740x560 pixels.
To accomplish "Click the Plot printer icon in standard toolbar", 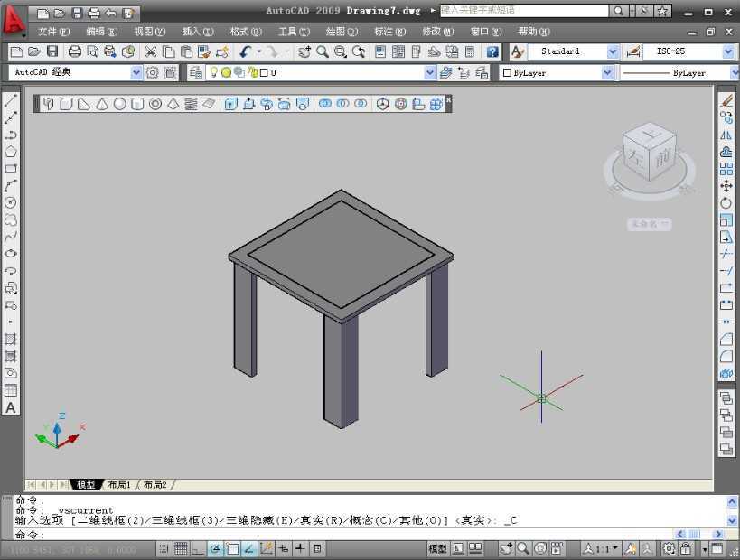I will tap(75, 51).
